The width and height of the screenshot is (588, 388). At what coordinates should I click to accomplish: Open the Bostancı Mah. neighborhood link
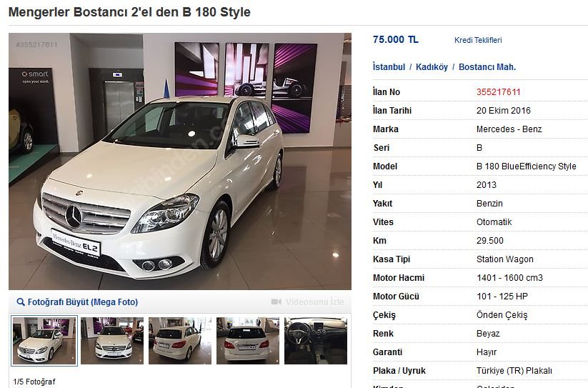click(x=487, y=67)
